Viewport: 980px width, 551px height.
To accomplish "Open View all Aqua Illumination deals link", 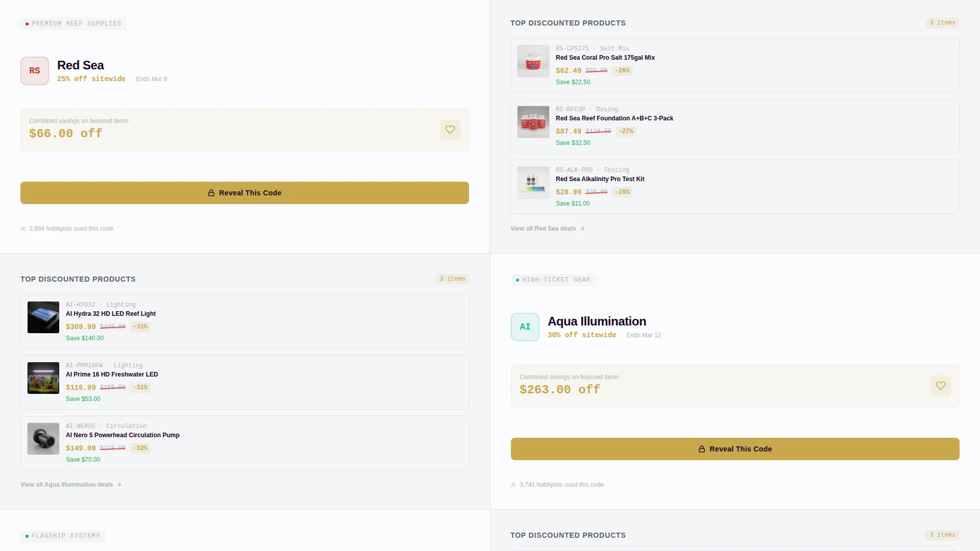I will pyautogui.click(x=71, y=485).
